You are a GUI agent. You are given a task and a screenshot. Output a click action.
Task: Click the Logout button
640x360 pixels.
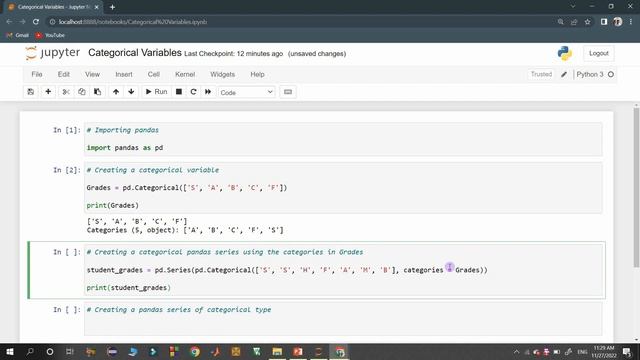point(599,53)
